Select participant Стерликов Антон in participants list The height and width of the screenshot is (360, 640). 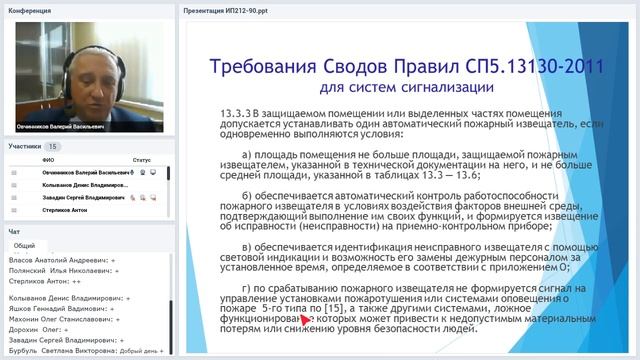pos(64,210)
